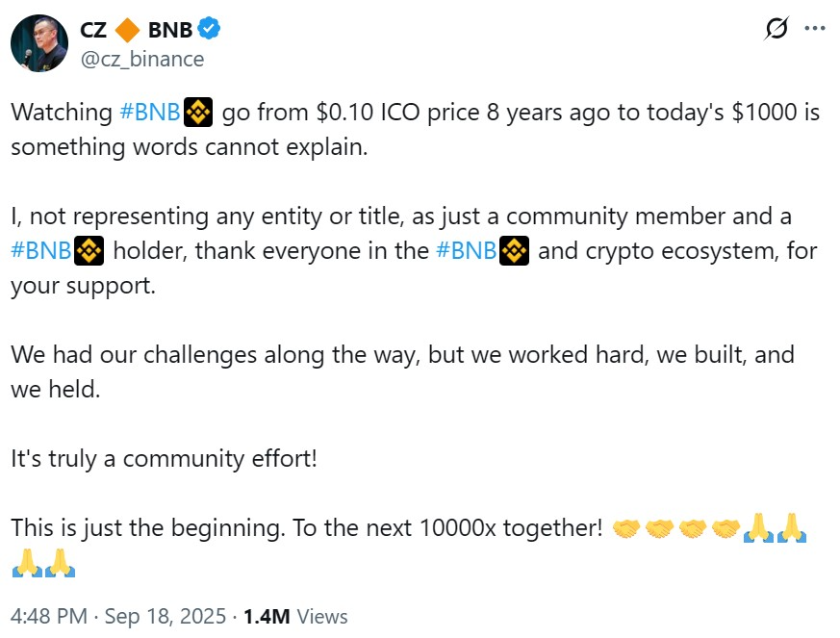Open the #BNB hashtag before "holder"

click(41, 252)
